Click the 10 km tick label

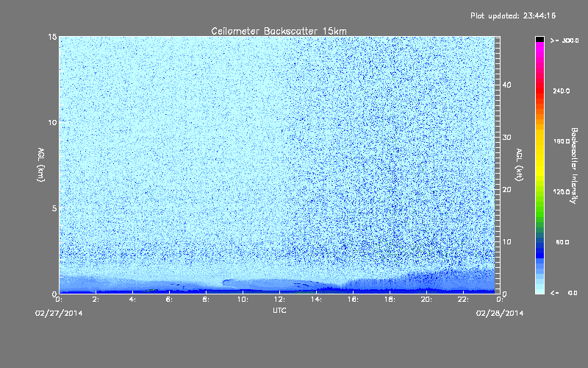[52, 123]
